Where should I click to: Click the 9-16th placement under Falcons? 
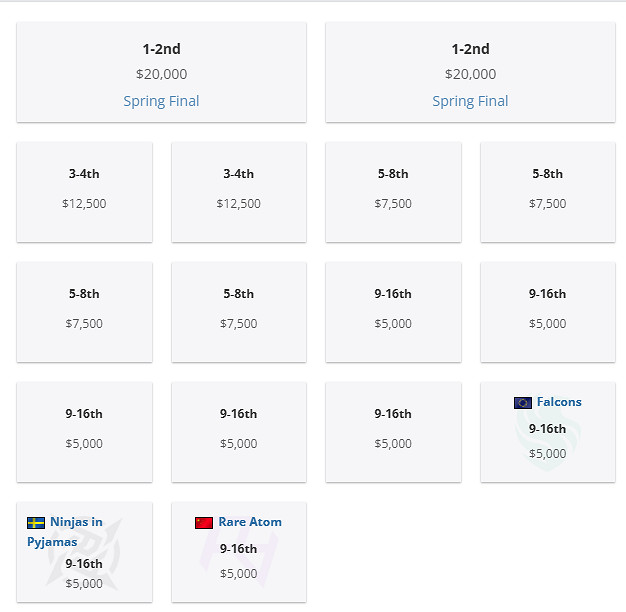[547, 428]
